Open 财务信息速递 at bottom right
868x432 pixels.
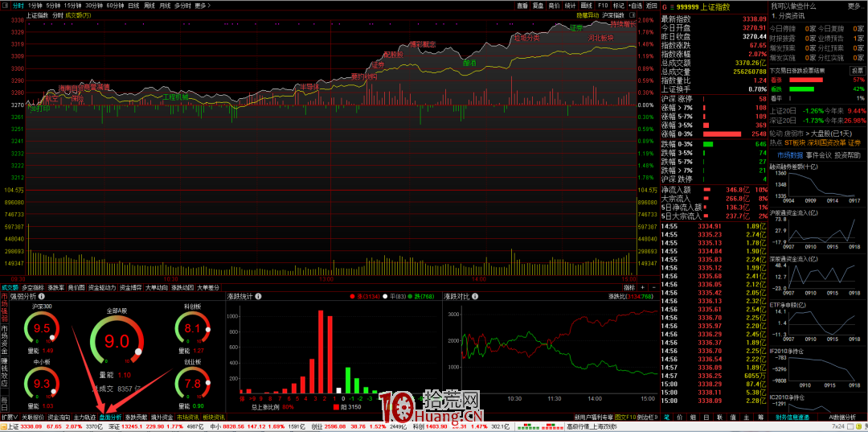click(792, 418)
